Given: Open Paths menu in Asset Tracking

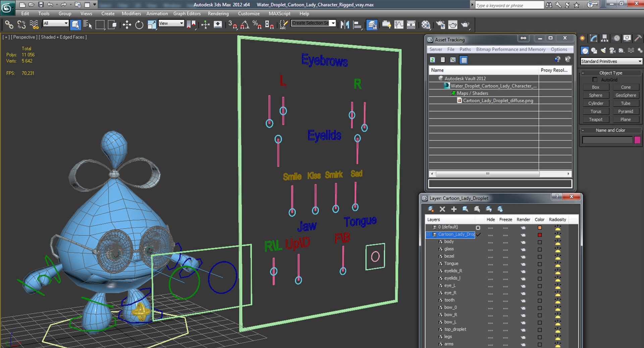Looking at the screenshot, I should pyautogui.click(x=465, y=49).
